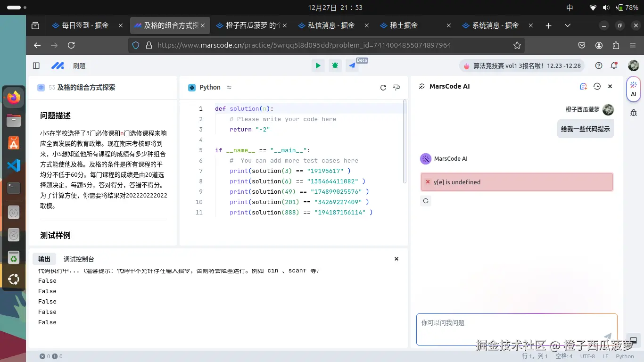Run the code with the green play icon

pos(318,66)
